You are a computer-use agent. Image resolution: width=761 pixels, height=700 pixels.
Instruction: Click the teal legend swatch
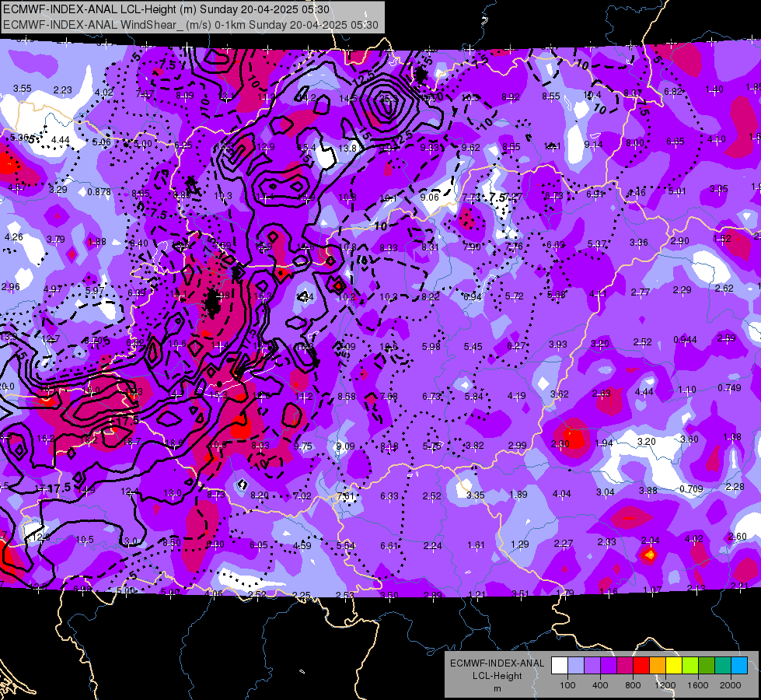723,665
